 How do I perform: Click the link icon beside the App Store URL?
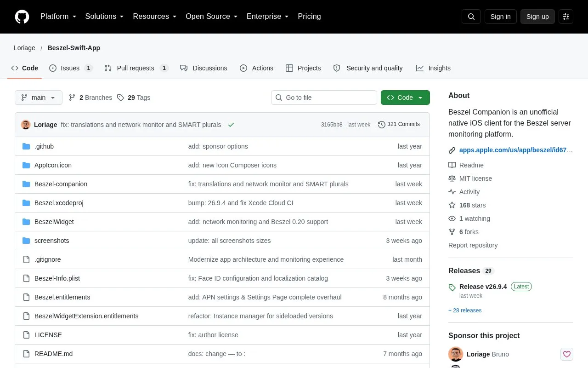pos(452,150)
